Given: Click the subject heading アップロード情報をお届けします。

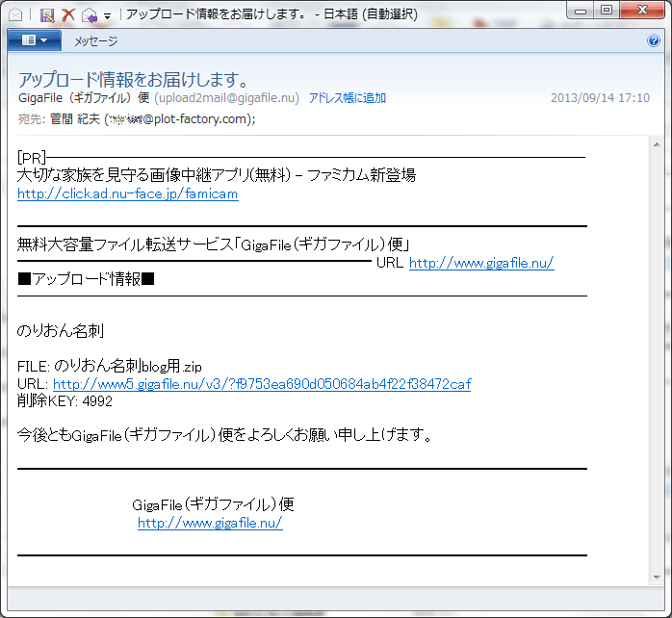Looking at the screenshot, I should pos(134,79).
